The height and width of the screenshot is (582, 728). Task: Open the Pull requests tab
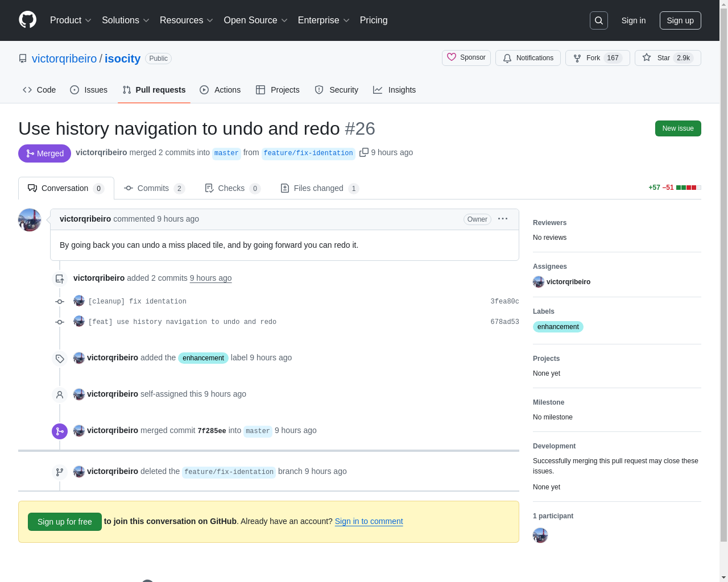coord(154,90)
